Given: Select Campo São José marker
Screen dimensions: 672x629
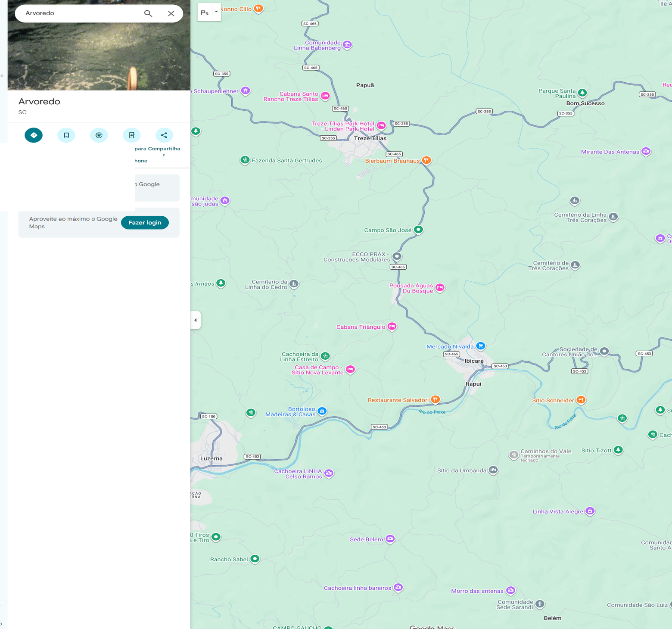Looking at the screenshot, I should (x=418, y=230).
